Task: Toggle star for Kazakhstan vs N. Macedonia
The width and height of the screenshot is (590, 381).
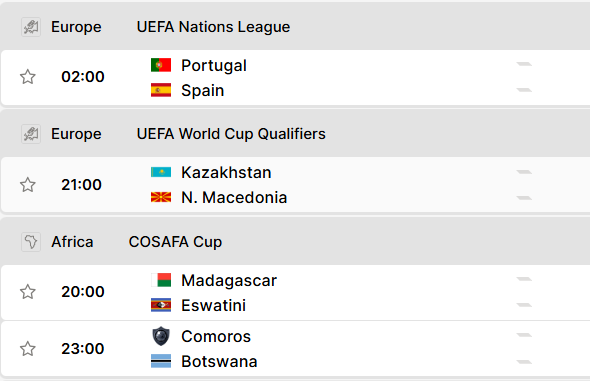Action: point(28,185)
